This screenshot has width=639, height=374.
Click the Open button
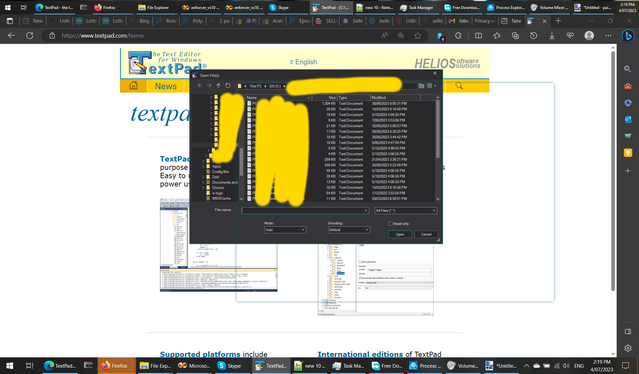(x=400, y=234)
